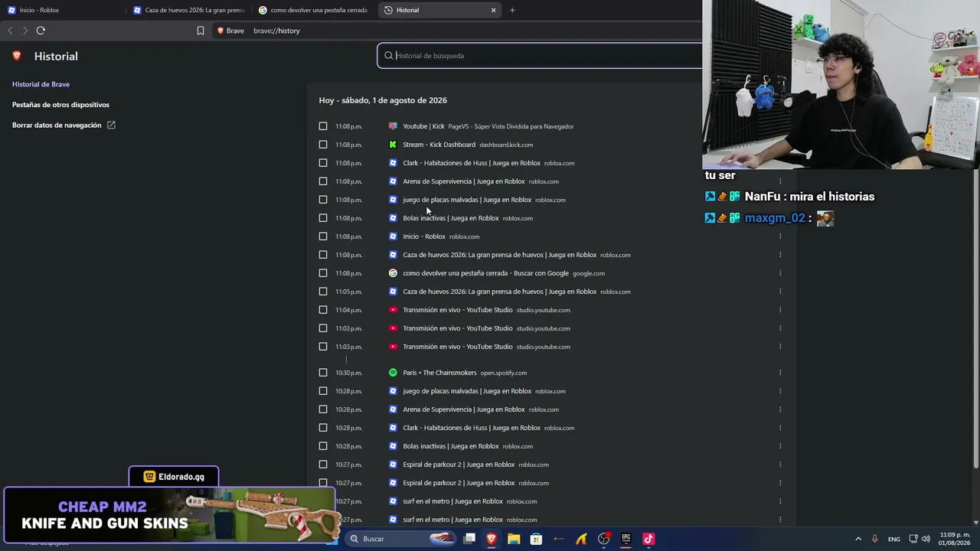Screen dimensions: 980x551
Task: Click the Brave icon on the taskbar
Action: [x=492, y=539]
